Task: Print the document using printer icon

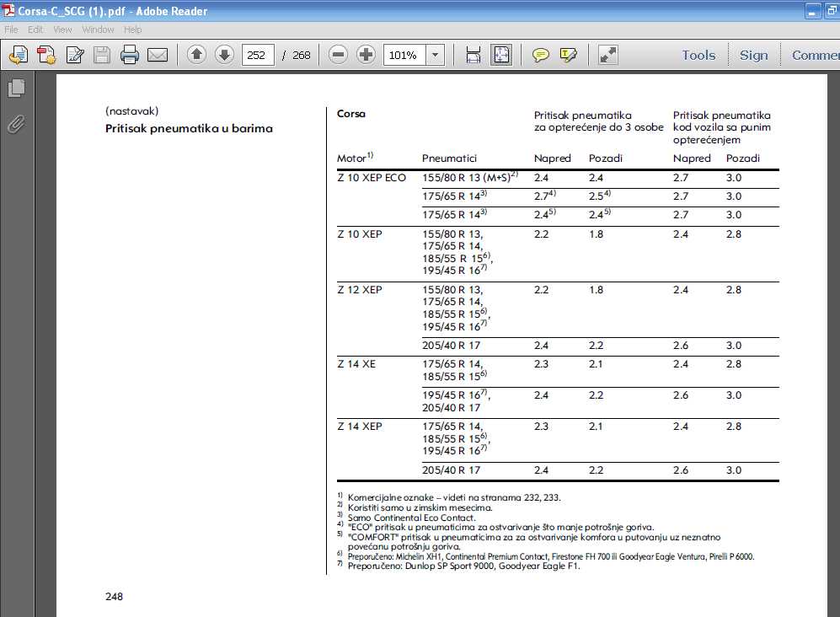Action: [x=130, y=55]
